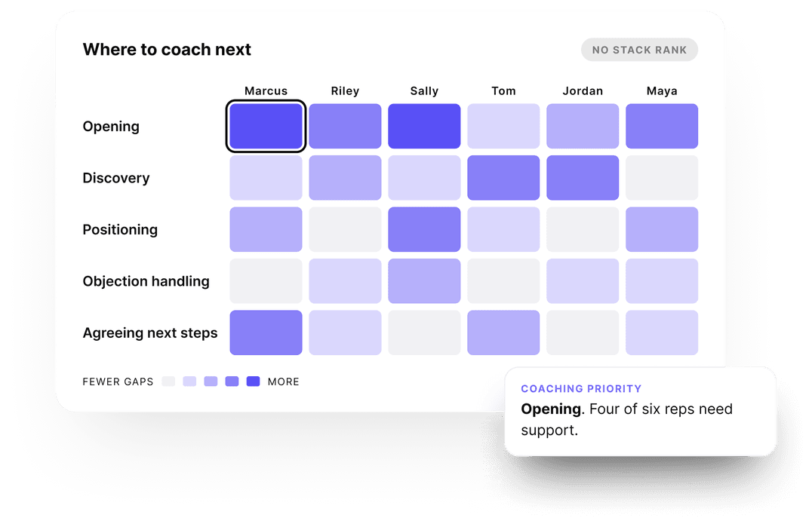Click bold Opening text in priority card
This screenshot has height=521, width=812.
(551, 409)
